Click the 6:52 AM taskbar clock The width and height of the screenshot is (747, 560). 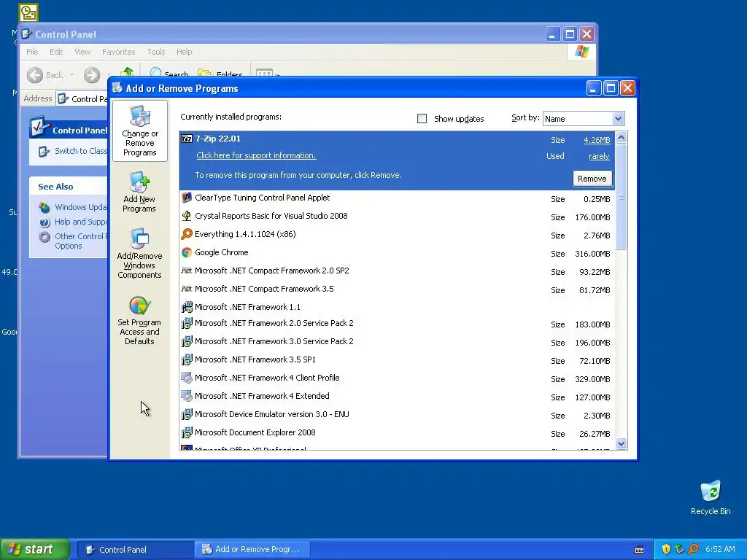[720, 550]
